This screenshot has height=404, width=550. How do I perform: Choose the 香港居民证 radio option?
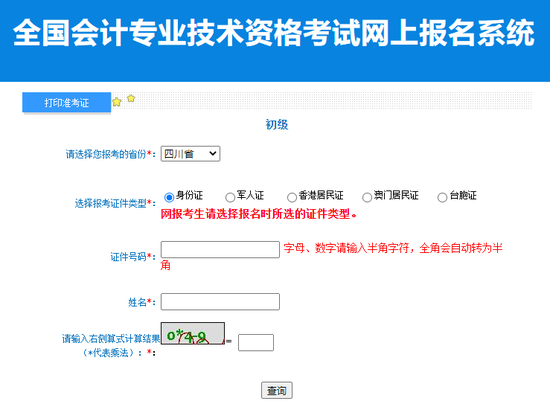(292, 197)
